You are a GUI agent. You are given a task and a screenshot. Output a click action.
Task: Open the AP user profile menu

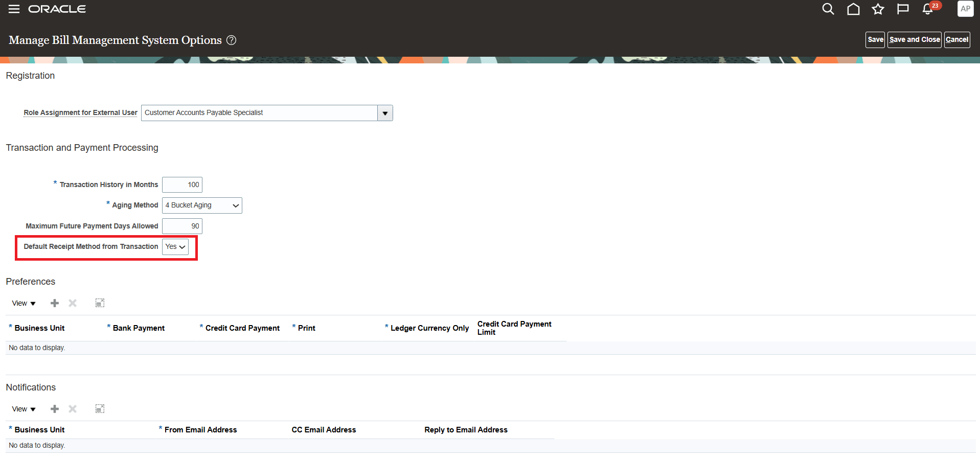pos(965,9)
